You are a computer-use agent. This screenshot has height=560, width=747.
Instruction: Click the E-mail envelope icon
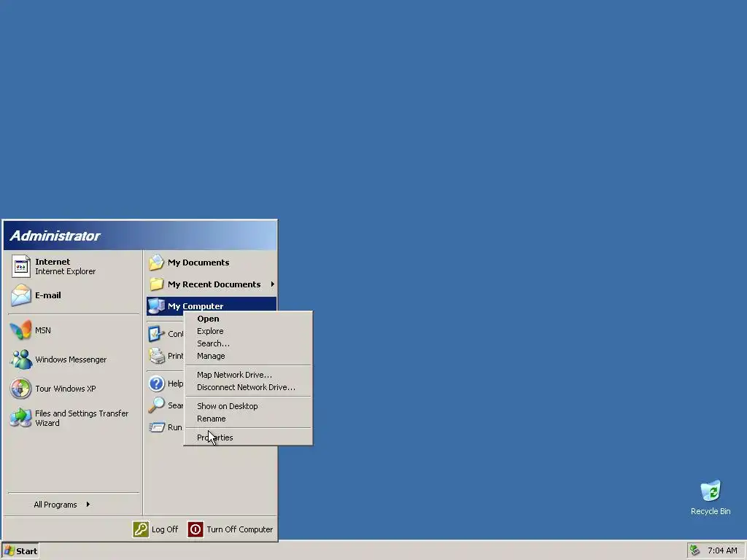click(x=21, y=295)
